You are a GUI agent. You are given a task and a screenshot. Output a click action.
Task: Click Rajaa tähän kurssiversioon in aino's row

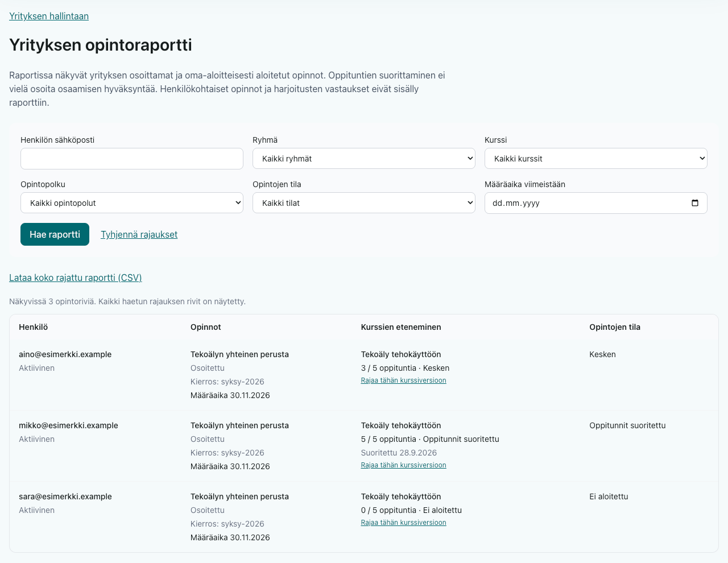tap(403, 380)
